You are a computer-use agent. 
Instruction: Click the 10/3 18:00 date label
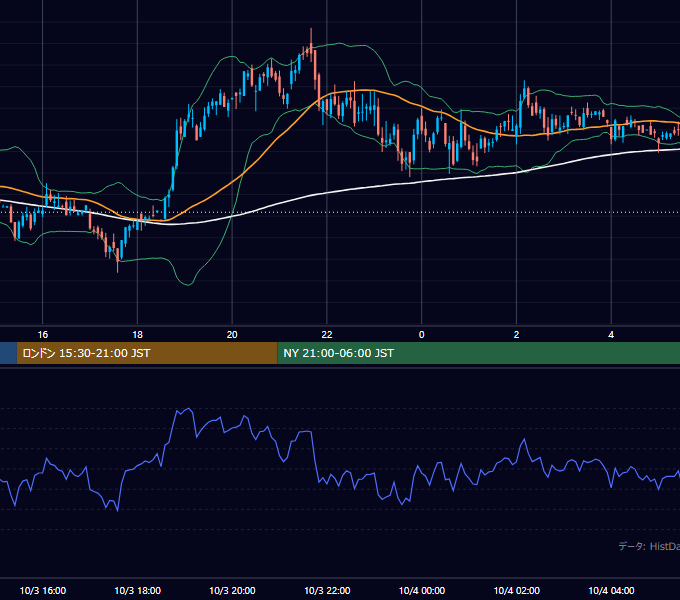pos(137,590)
